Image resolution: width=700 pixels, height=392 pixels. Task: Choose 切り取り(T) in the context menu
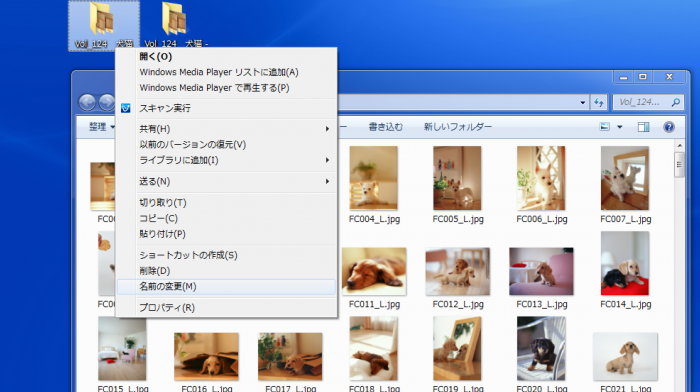(x=227, y=202)
